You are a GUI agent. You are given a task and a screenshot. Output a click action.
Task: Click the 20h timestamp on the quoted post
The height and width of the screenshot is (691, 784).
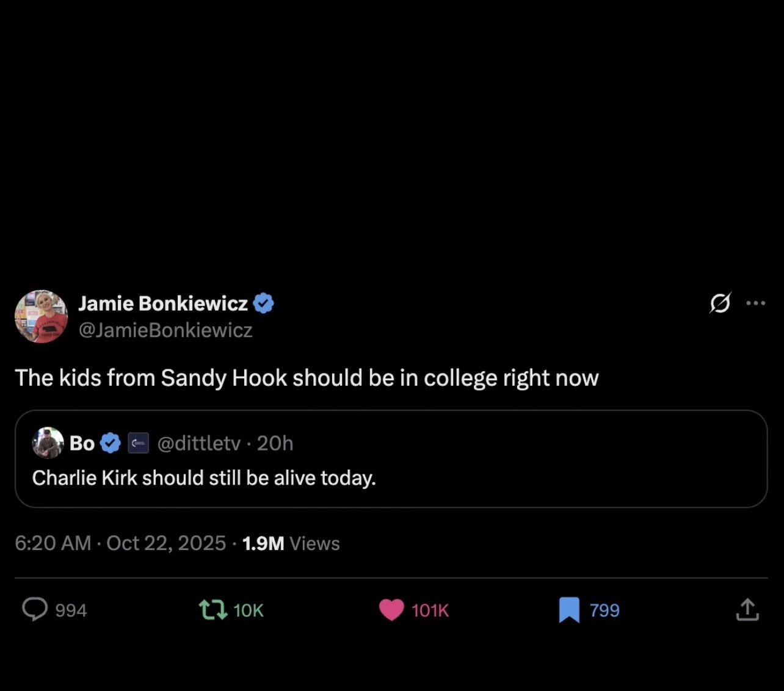[x=275, y=443]
